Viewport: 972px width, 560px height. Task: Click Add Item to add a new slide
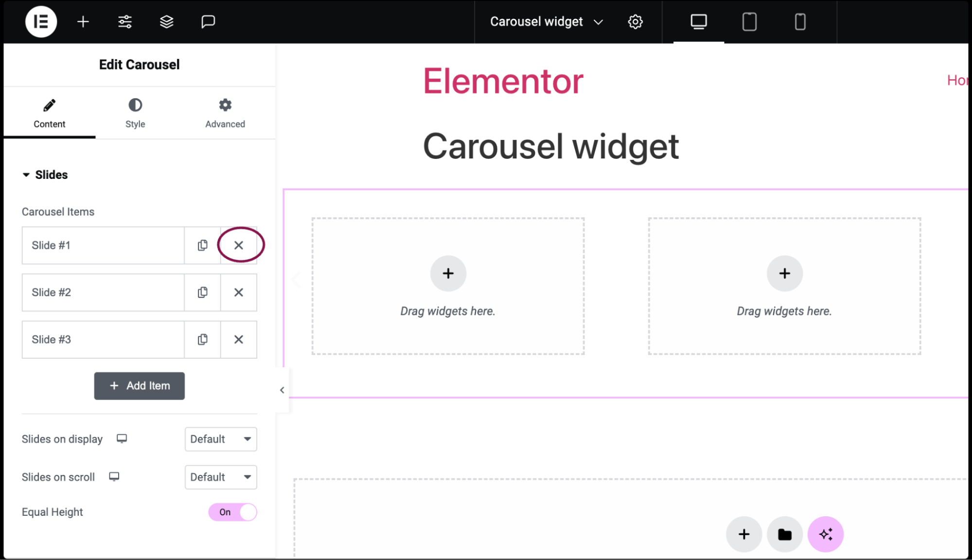[x=139, y=386]
